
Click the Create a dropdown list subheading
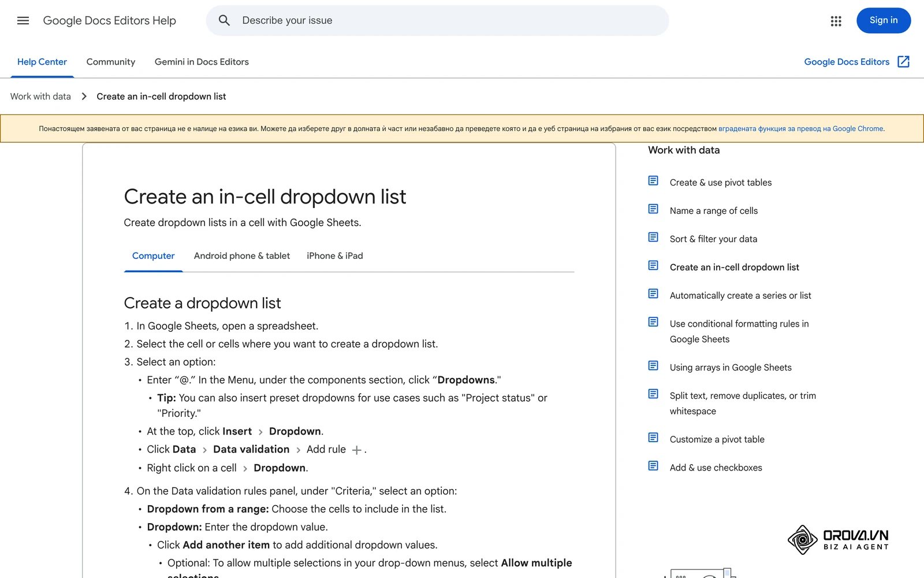(x=202, y=303)
